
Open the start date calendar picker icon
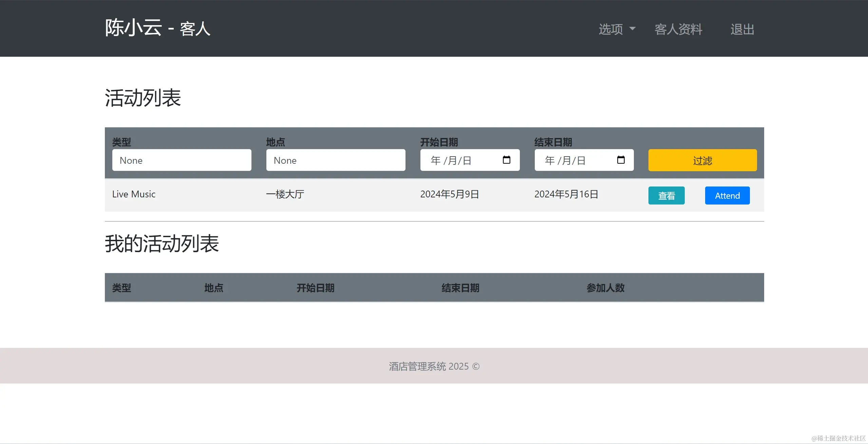(x=506, y=160)
